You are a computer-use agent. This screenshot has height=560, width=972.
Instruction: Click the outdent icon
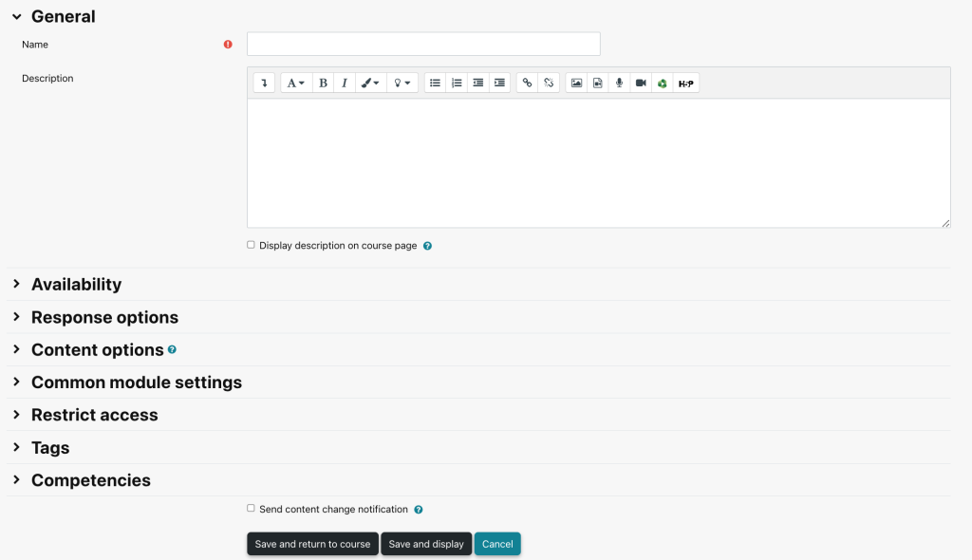478,84
